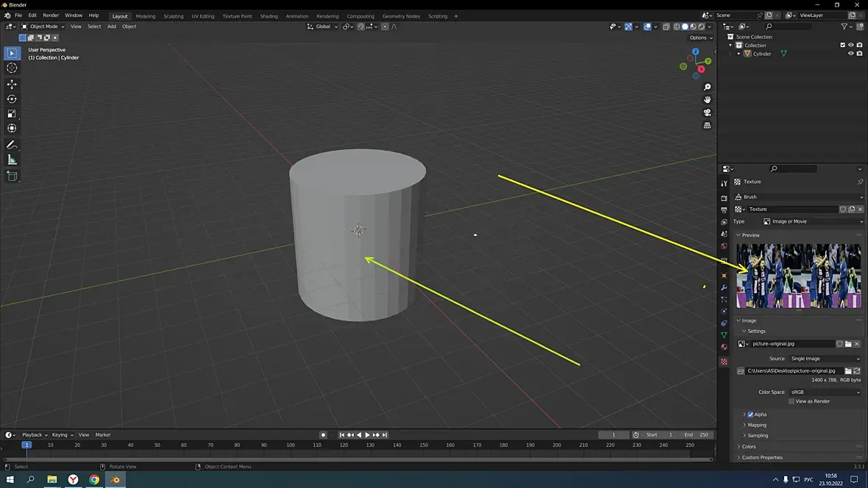Toggle camera view in viewport
Image resolution: width=868 pixels, height=488 pixels.
click(x=708, y=112)
